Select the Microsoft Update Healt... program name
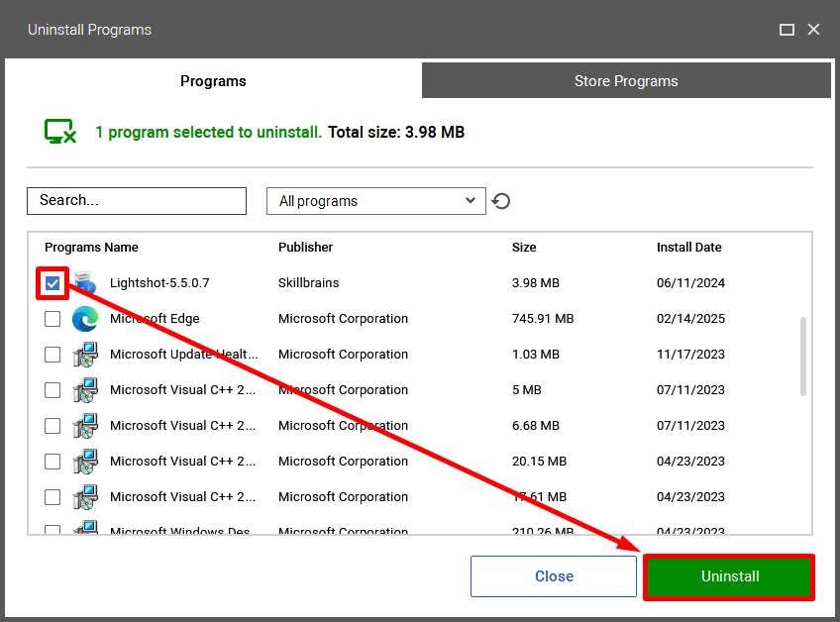840x622 pixels. pyautogui.click(x=184, y=355)
